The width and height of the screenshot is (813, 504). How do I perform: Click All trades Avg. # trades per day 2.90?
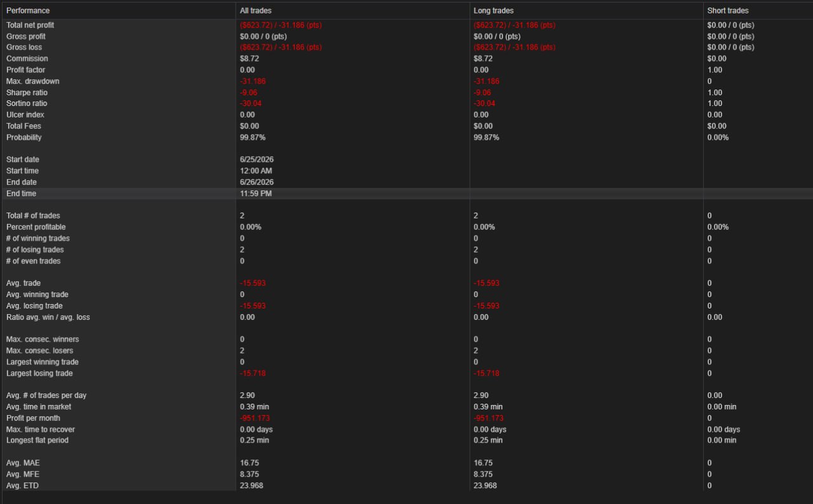[x=247, y=395]
